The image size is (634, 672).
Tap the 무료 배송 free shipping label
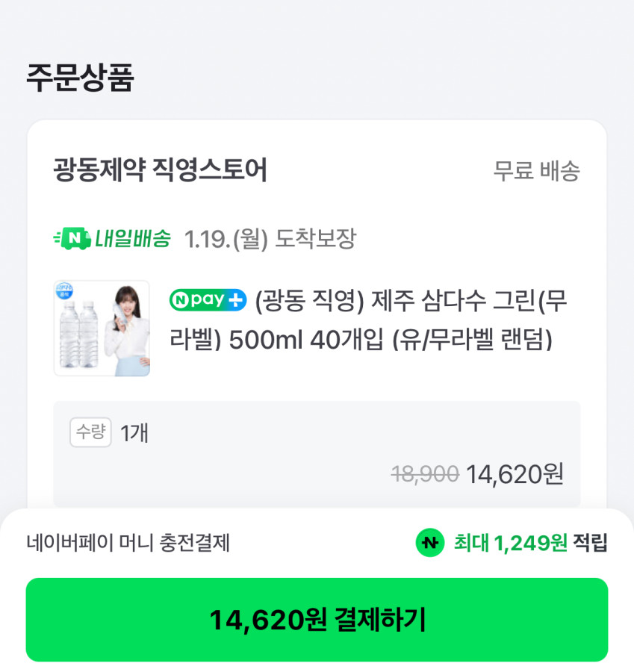tap(536, 171)
